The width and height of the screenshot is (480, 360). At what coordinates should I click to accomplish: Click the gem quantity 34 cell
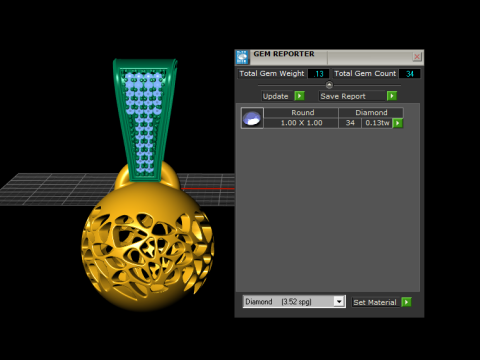click(x=350, y=123)
